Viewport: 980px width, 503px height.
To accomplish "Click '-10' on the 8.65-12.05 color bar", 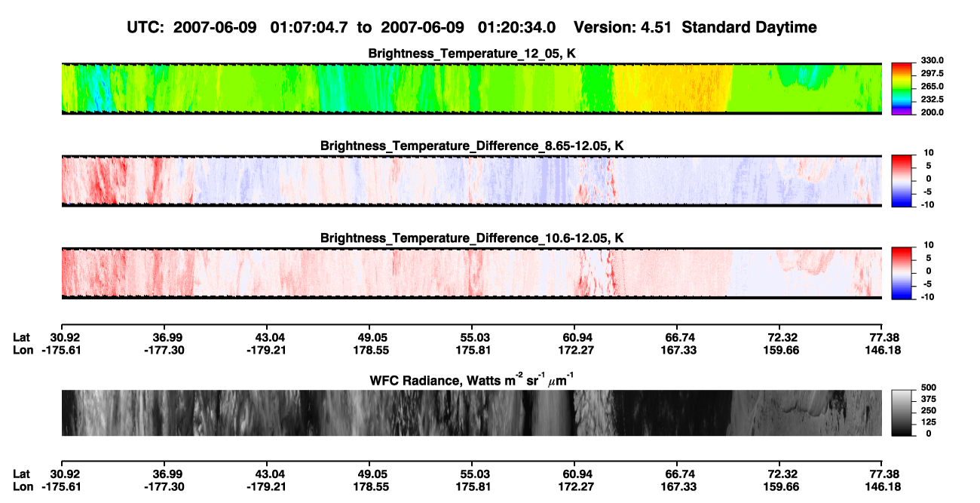I will [926, 204].
